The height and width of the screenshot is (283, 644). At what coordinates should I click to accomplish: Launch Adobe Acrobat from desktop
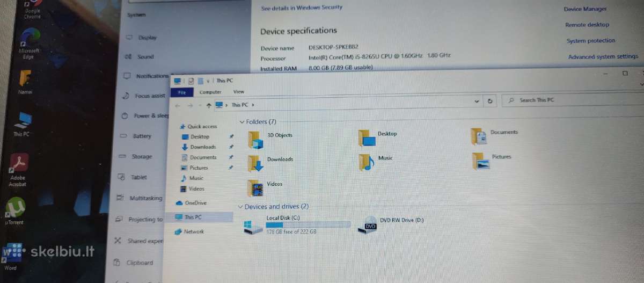[18, 170]
